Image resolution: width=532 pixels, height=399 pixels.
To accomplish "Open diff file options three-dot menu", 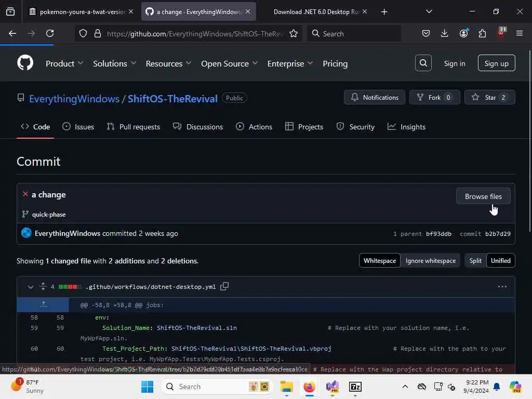I will (502, 286).
